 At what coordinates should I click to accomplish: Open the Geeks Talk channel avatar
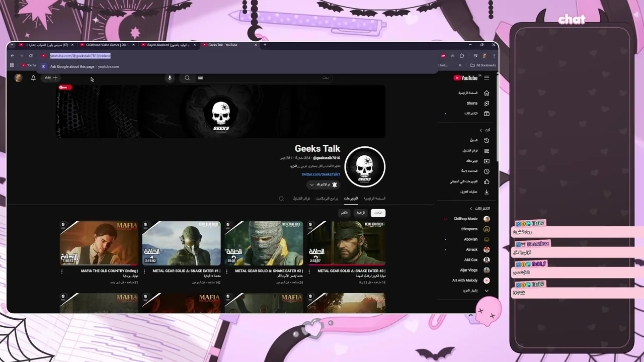click(365, 167)
